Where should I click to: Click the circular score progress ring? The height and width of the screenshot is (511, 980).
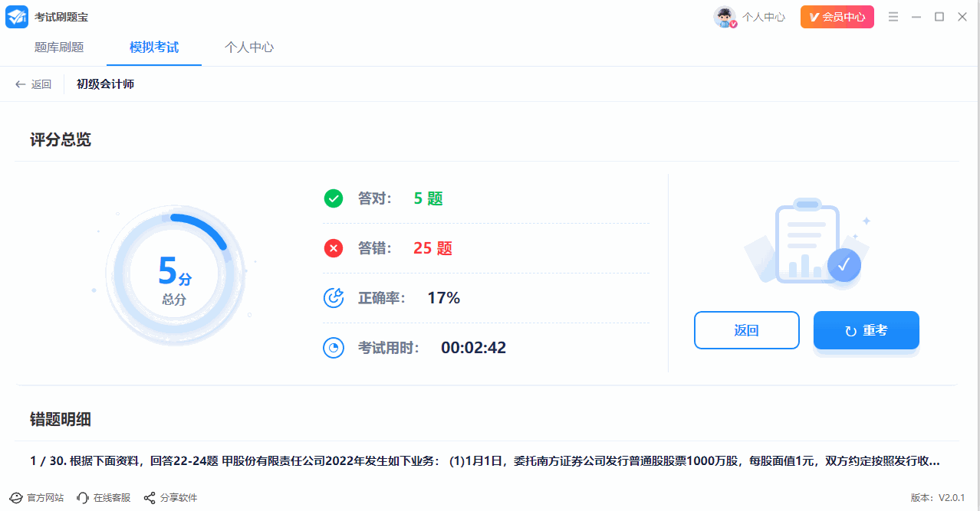(x=175, y=277)
